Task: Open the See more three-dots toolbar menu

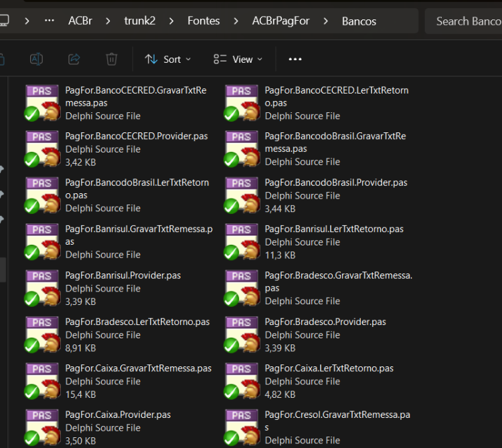Action: tap(295, 59)
